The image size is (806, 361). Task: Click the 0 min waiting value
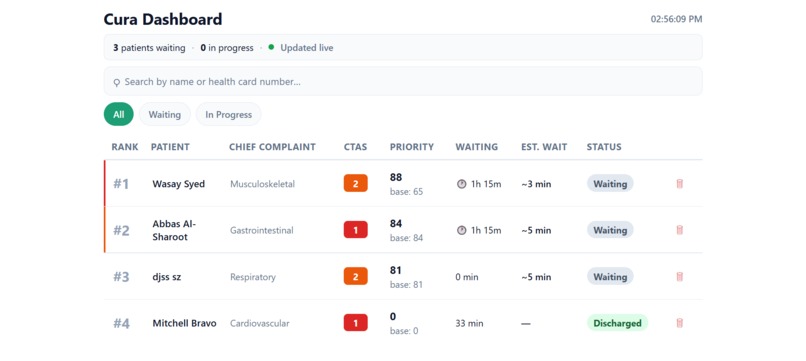[467, 277]
